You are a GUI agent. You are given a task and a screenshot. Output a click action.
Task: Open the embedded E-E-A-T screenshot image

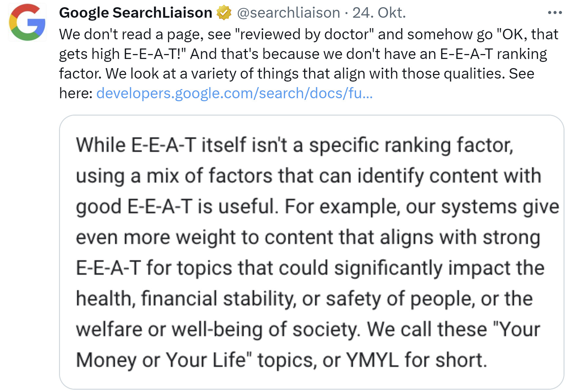click(x=311, y=252)
